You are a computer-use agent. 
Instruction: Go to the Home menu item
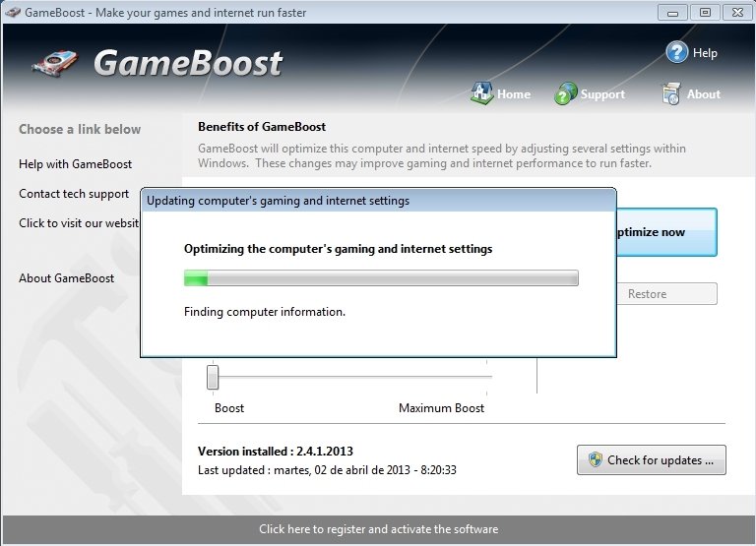coord(514,94)
